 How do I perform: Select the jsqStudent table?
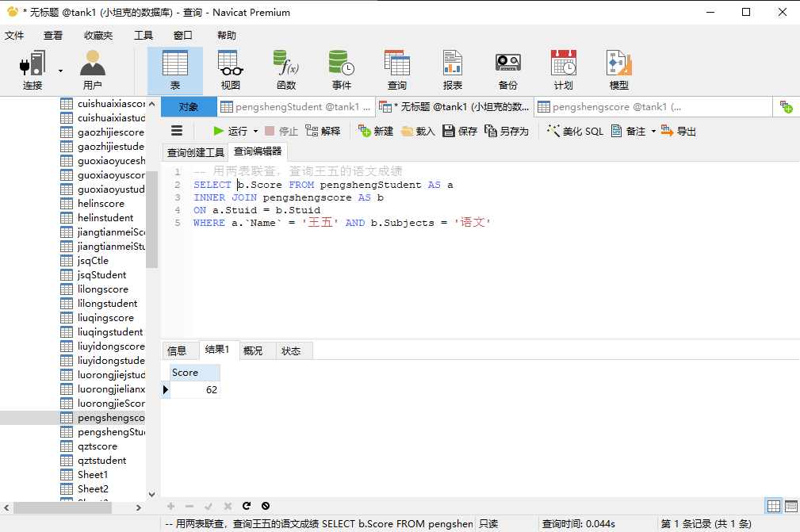click(x=102, y=275)
